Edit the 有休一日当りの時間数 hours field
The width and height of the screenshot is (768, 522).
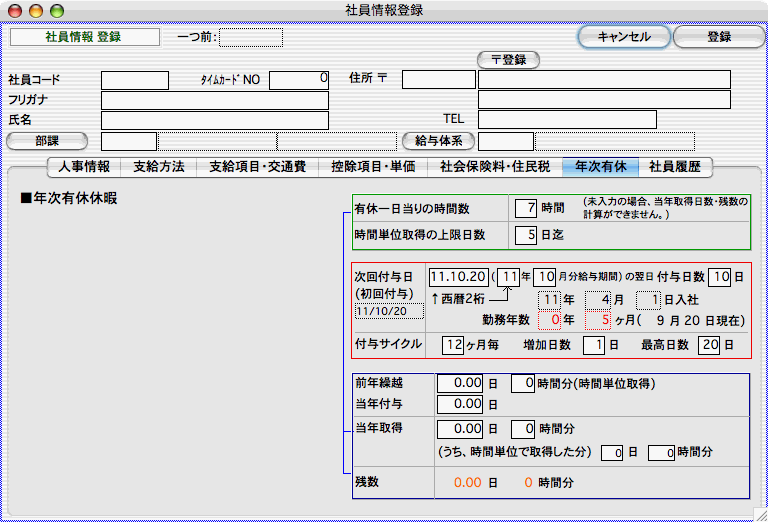526,208
